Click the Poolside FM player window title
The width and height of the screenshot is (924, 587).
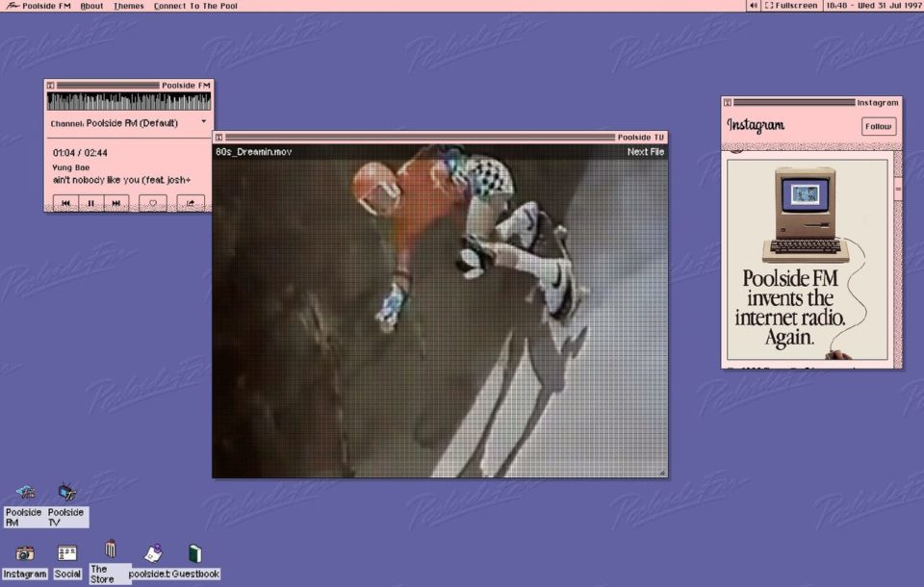(186, 86)
